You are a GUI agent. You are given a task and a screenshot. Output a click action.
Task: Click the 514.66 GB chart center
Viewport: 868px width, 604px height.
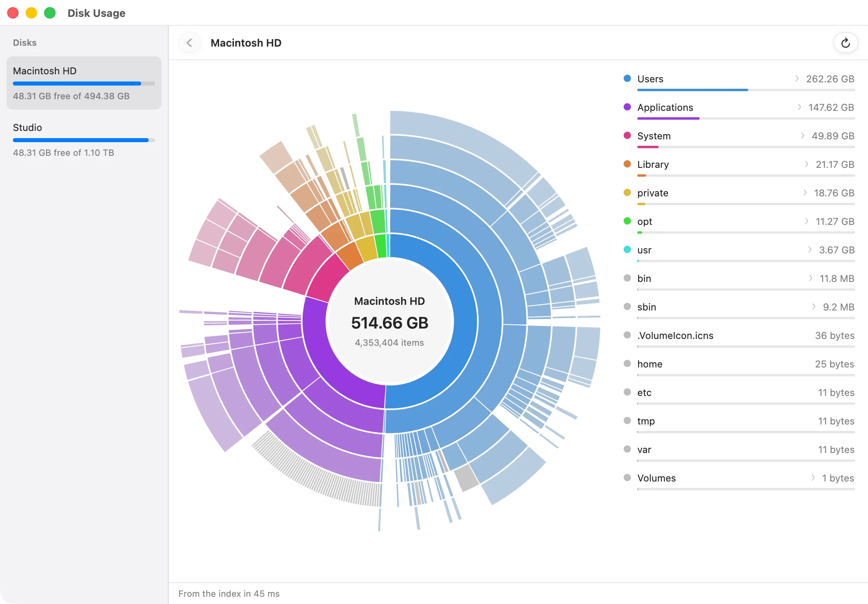(390, 323)
